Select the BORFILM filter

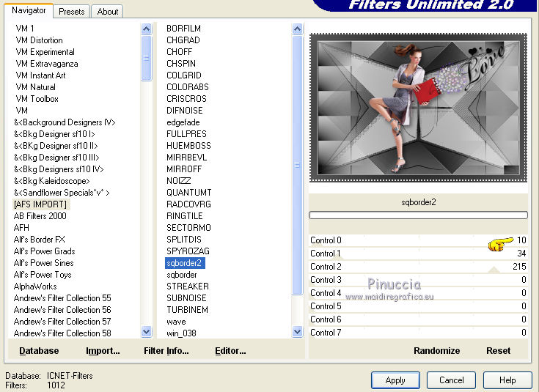[x=183, y=28]
